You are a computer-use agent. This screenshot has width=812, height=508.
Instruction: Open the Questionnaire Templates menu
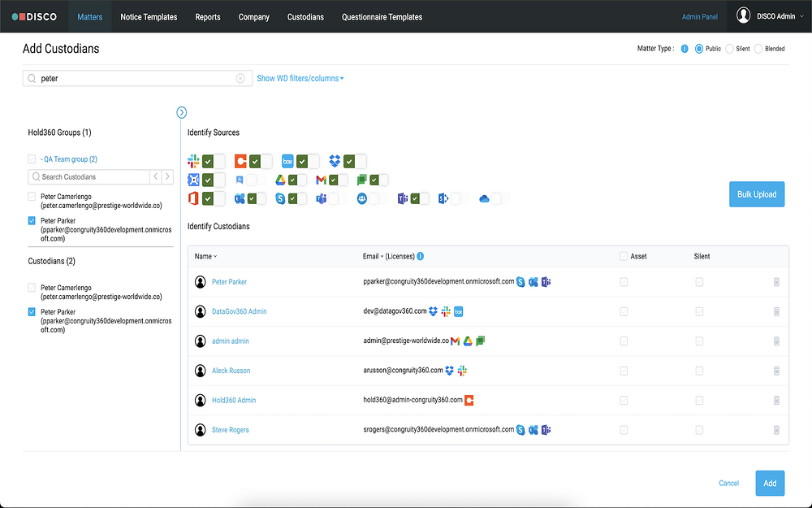pyautogui.click(x=382, y=16)
